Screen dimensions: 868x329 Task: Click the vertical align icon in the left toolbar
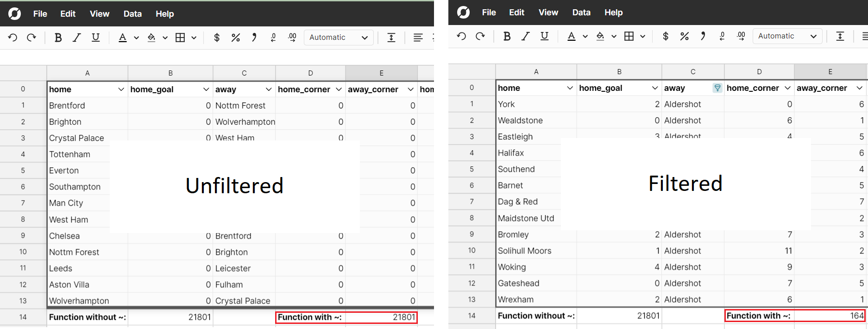pos(391,38)
